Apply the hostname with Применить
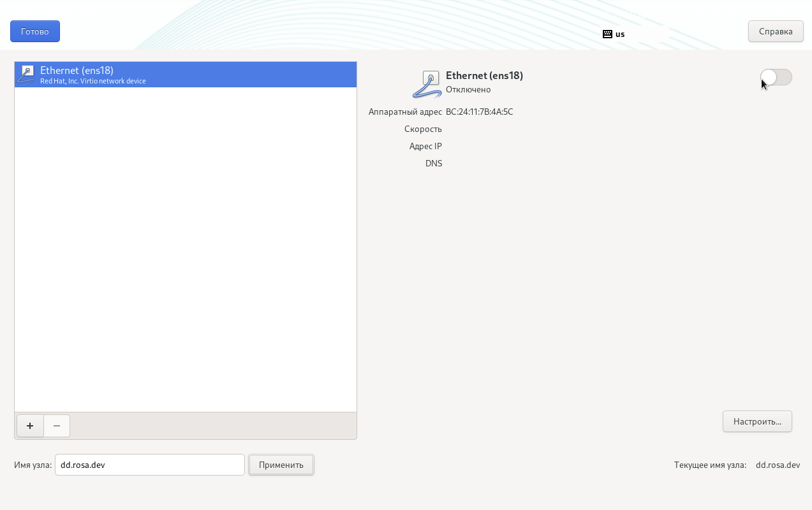The image size is (812, 510). (x=281, y=465)
